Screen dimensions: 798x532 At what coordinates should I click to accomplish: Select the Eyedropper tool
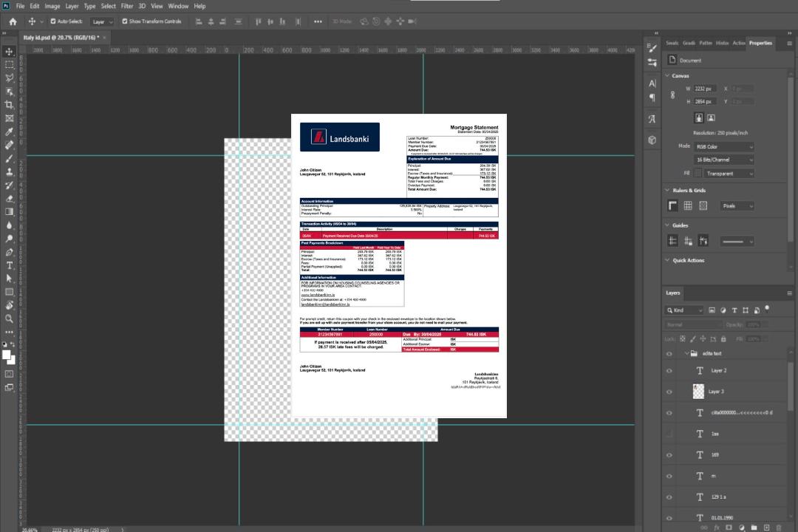[x=9, y=132]
